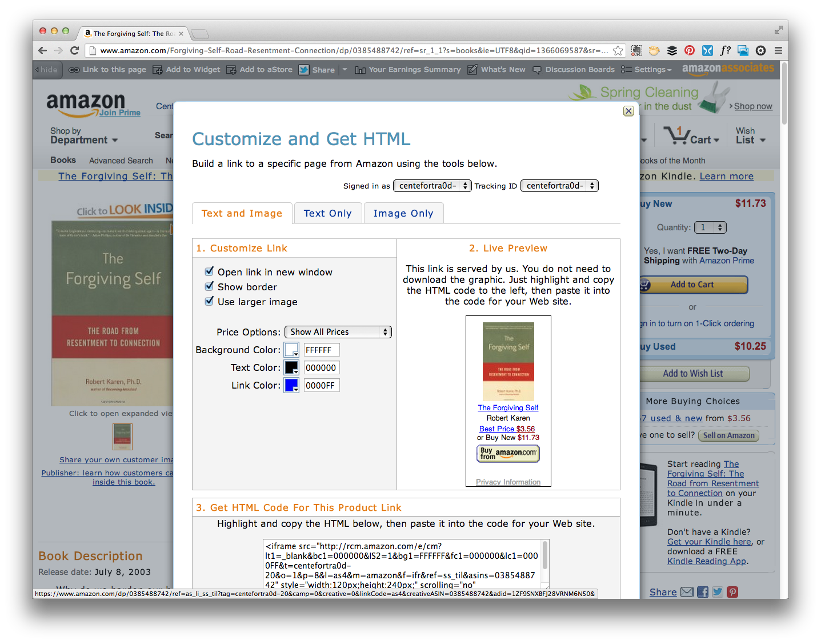Open the Books navigation item

click(x=63, y=160)
